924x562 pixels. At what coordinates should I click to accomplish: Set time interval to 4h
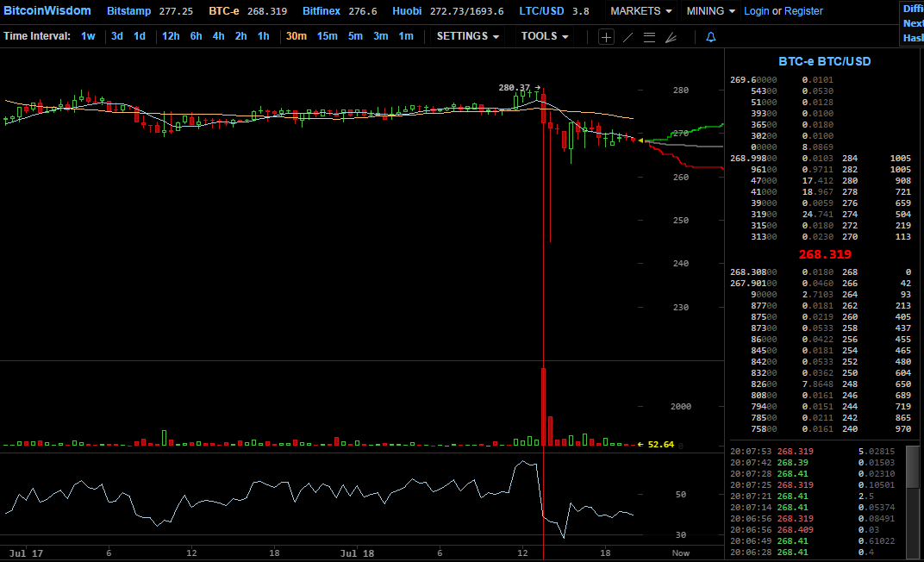pos(218,36)
